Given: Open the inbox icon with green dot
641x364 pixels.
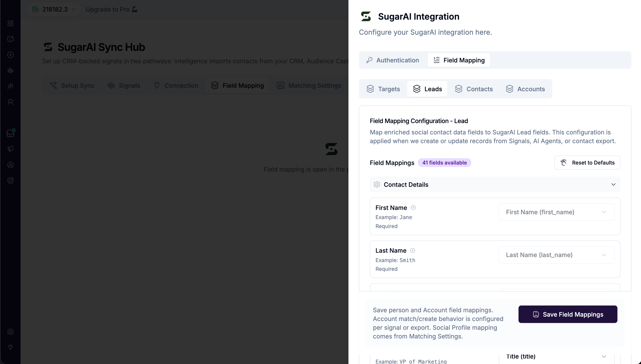Looking at the screenshot, I should click(10, 133).
